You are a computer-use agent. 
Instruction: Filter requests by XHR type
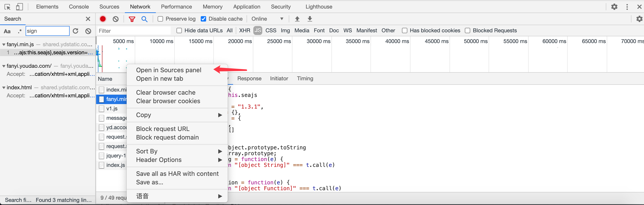[x=245, y=31]
